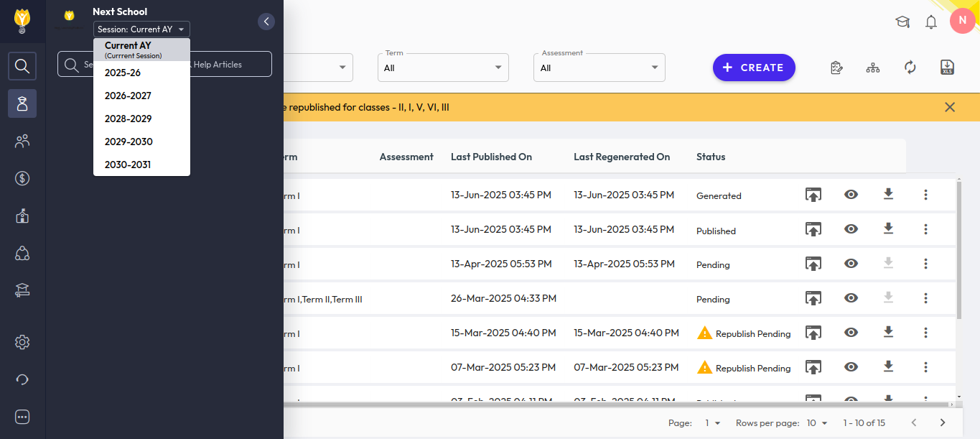
Task: Open the finance dollar icon in sidebar
Action: click(x=22, y=178)
